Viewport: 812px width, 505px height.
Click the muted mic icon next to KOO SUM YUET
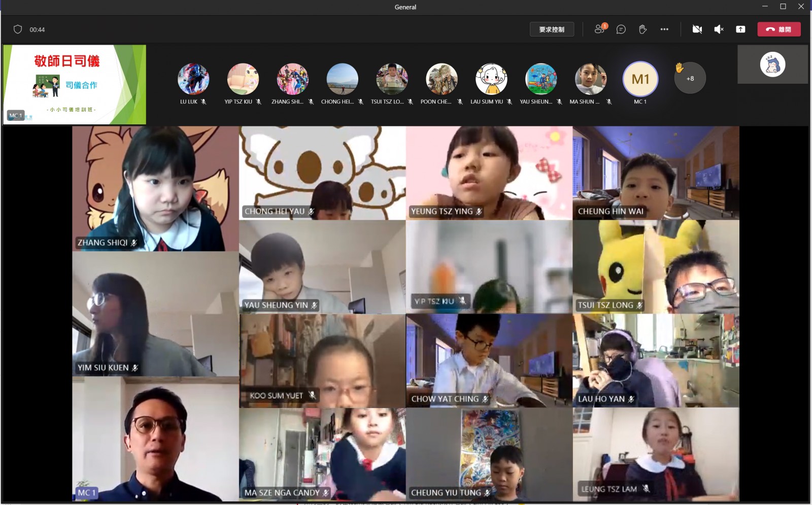(312, 395)
